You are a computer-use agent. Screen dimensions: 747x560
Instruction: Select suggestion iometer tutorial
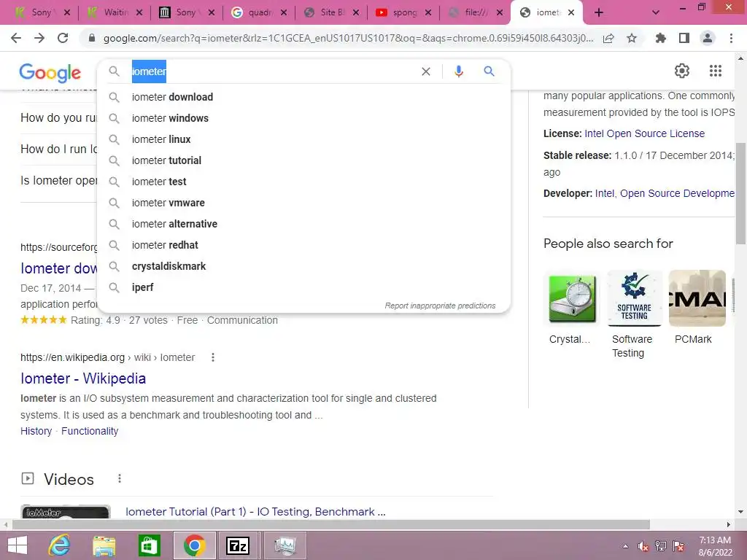(x=304, y=160)
